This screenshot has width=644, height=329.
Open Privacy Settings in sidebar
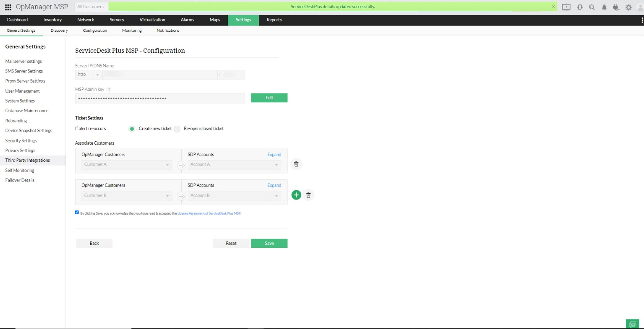click(20, 151)
